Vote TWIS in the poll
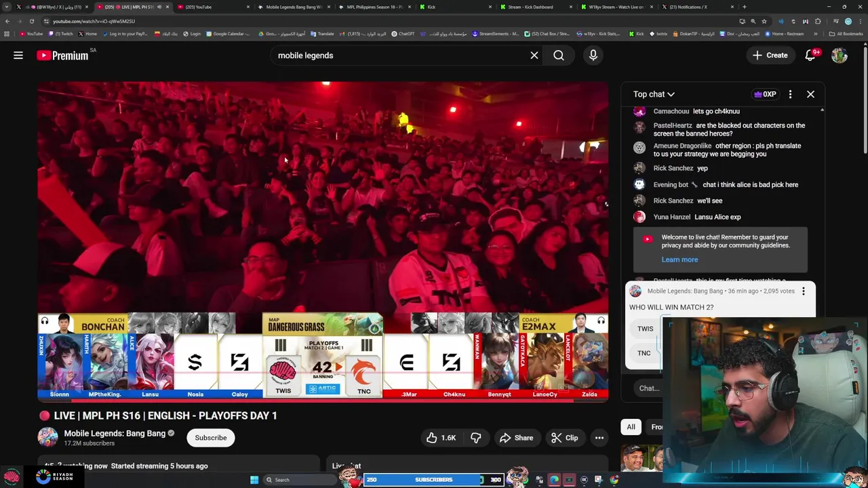 645,329
